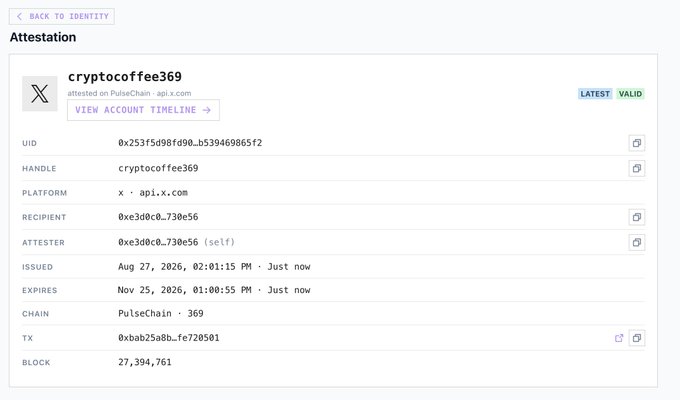The width and height of the screenshot is (680, 400).
Task: Select block number 27,394,761
Action: (x=145, y=362)
